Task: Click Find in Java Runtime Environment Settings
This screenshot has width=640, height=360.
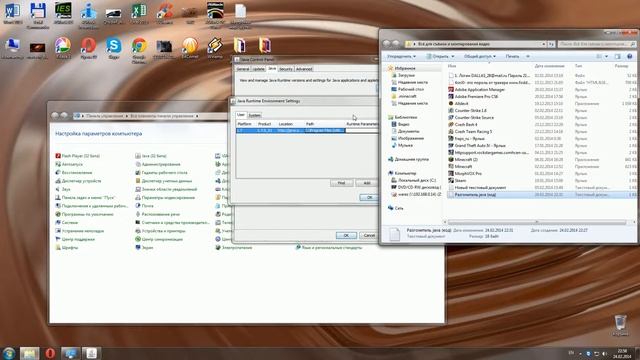Action: click(x=341, y=183)
